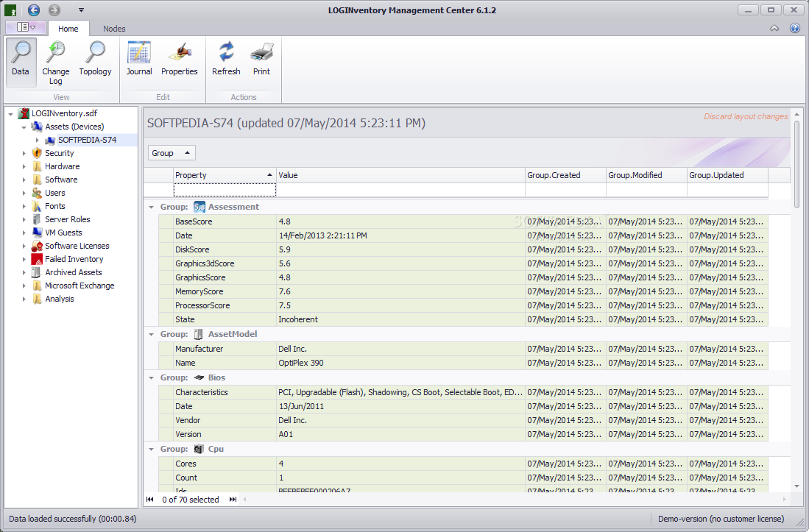Click Discard layout changes link
This screenshot has height=532, width=809.
point(746,116)
